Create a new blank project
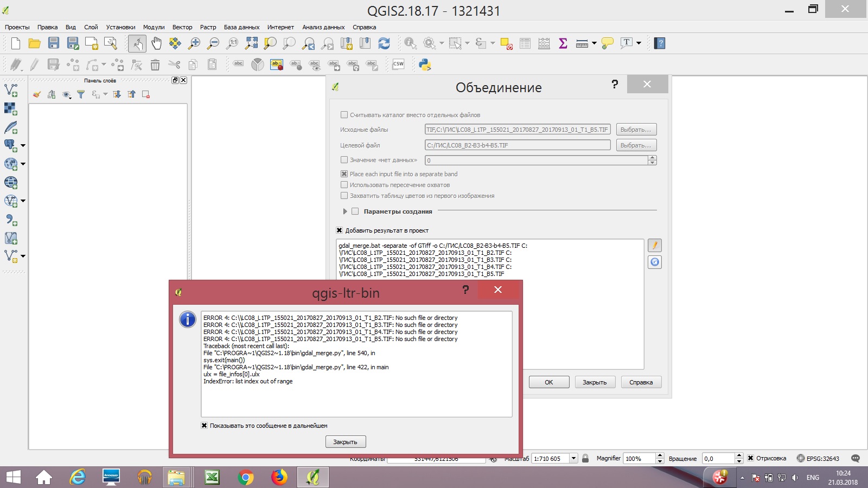 point(15,43)
